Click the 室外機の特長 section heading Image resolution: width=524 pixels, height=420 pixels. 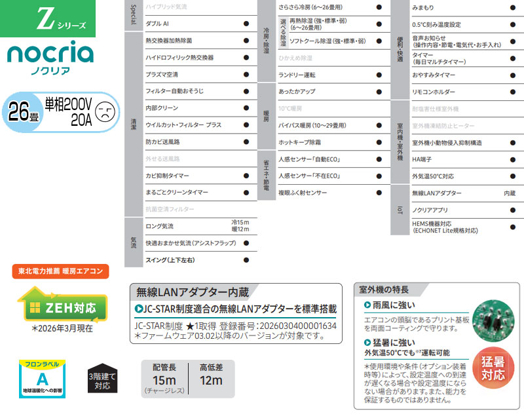[x=384, y=290]
